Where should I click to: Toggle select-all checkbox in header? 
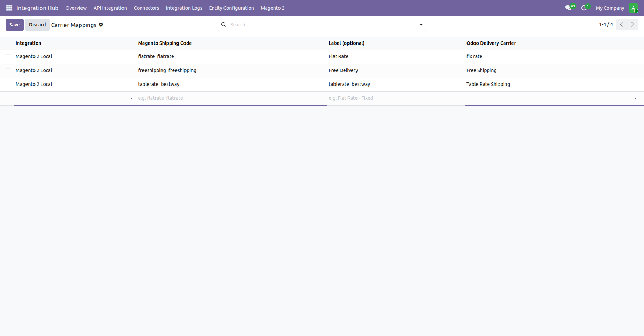pyautogui.click(x=8, y=43)
